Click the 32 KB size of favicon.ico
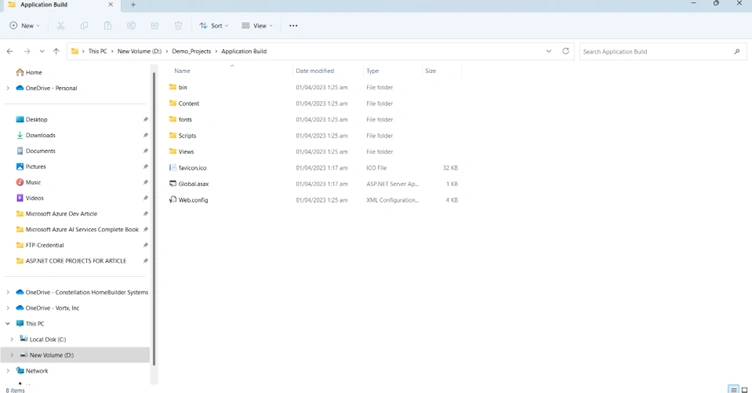Screen dimensions: 752x393 tap(450, 168)
